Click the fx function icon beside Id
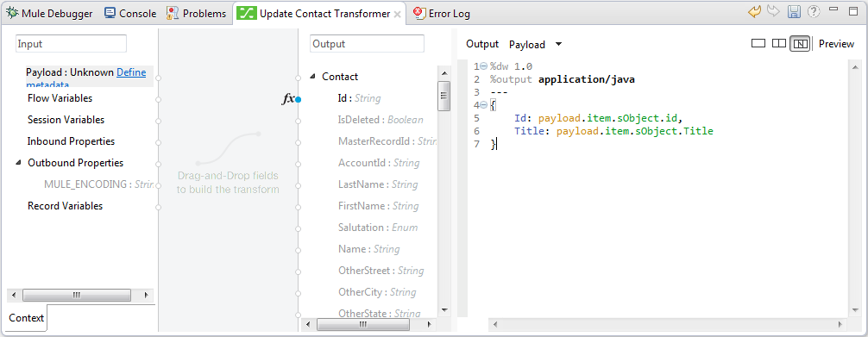The image size is (868, 337). pos(288,99)
